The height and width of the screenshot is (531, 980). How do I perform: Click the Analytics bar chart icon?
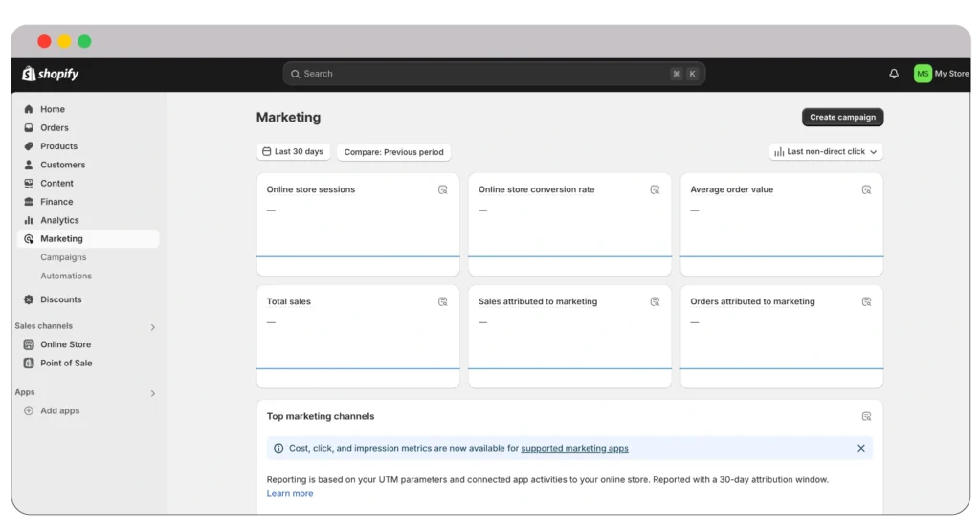coord(29,220)
